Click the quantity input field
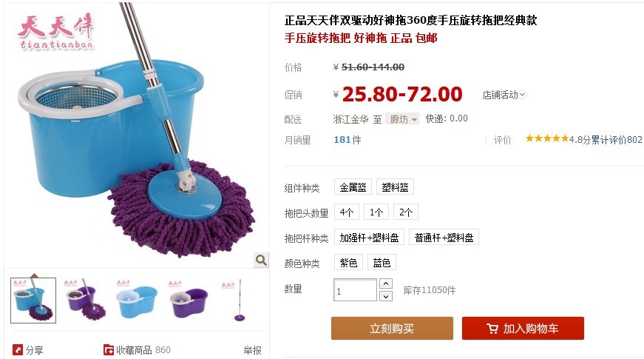The height and width of the screenshot is (359, 644). (355, 290)
